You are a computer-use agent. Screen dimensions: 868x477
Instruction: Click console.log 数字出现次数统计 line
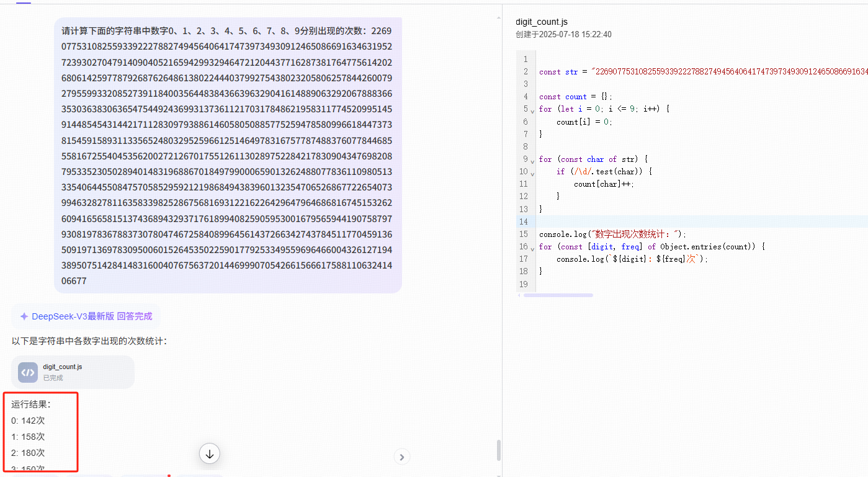pos(613,234)
